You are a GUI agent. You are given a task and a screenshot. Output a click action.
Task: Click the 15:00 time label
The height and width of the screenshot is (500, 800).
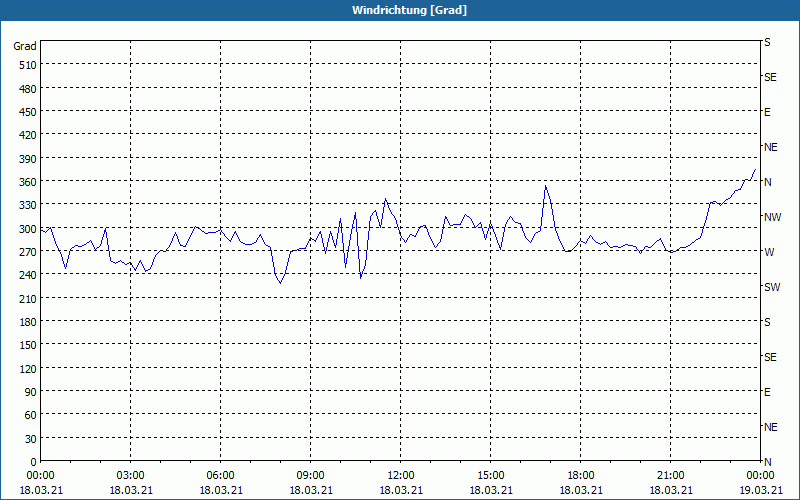pyautogui.click(x=491, y=476)
